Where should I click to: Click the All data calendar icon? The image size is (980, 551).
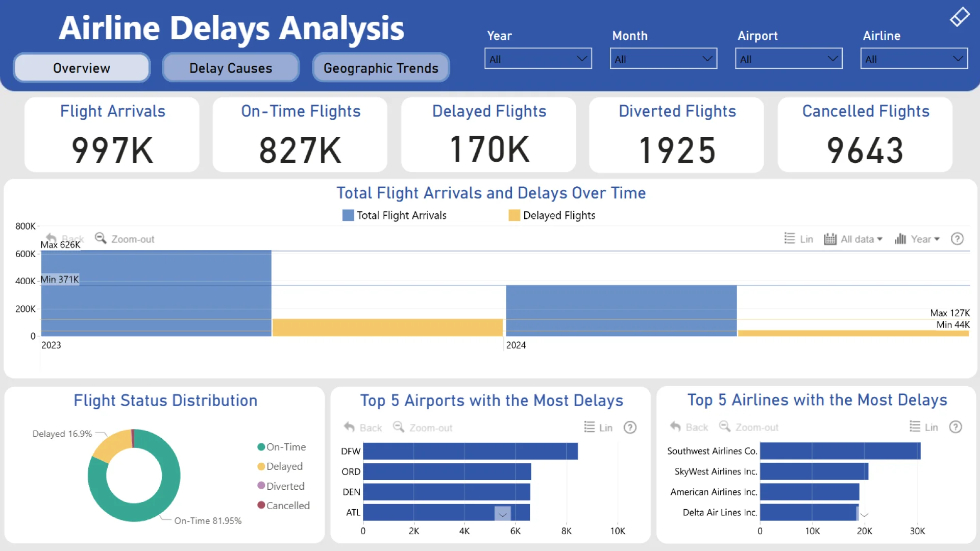[830, 239]
